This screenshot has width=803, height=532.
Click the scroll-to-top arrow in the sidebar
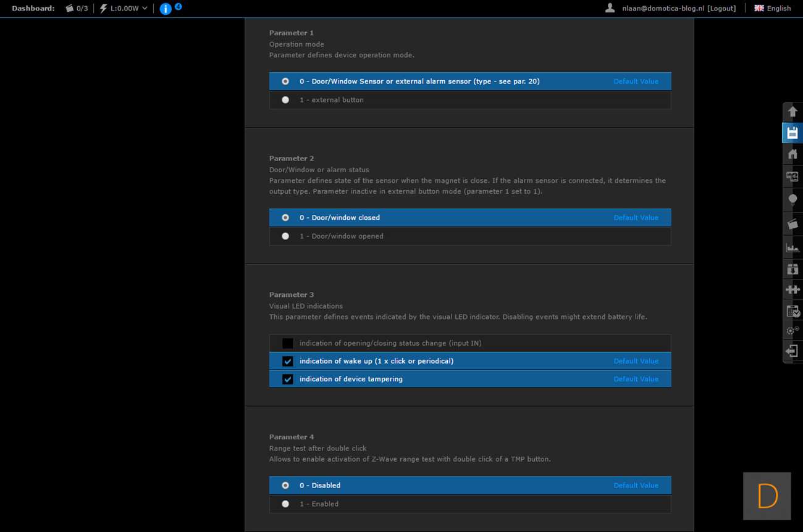[x=792, y=112]
